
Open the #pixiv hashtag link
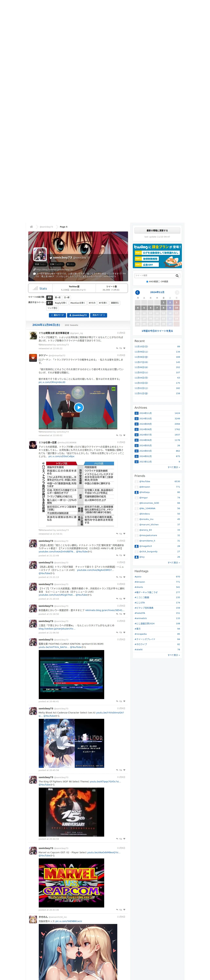pyautogui.click(x=138, y=577)
